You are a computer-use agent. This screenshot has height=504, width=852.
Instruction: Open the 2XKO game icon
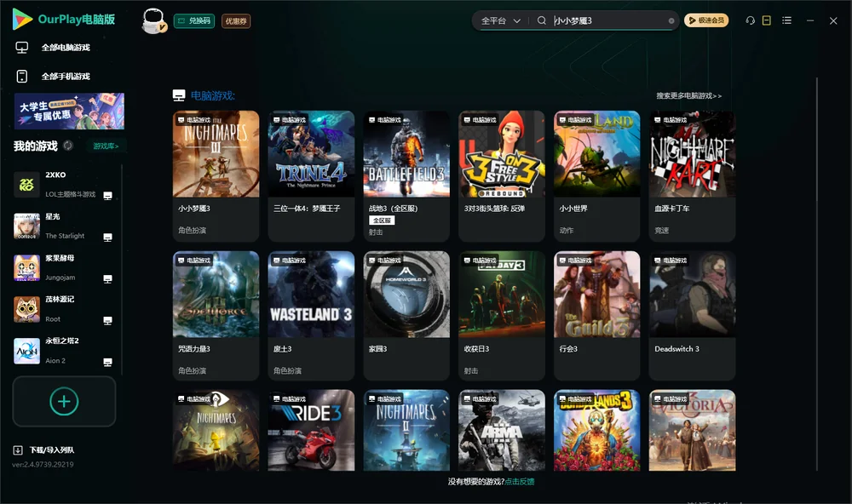(26, 185)
